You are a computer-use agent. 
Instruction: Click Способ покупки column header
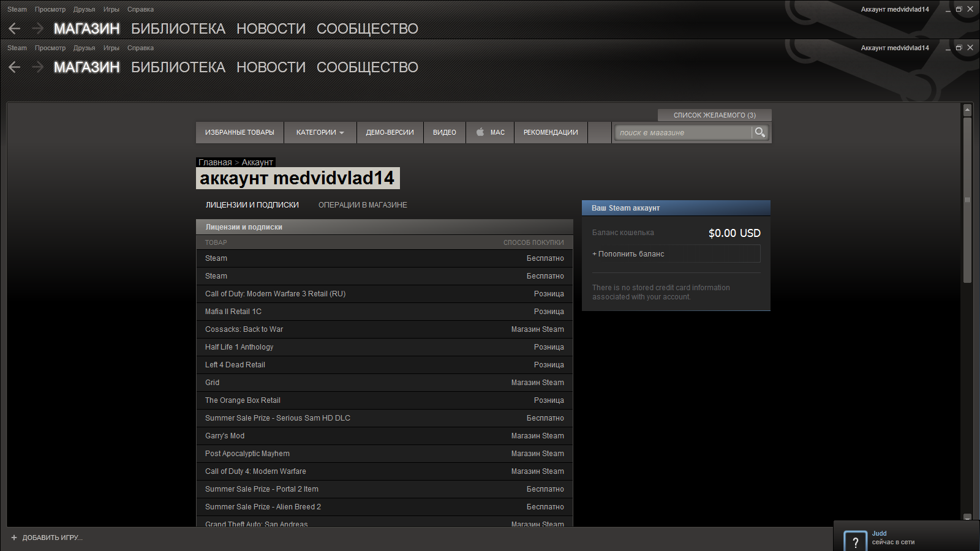533,242
